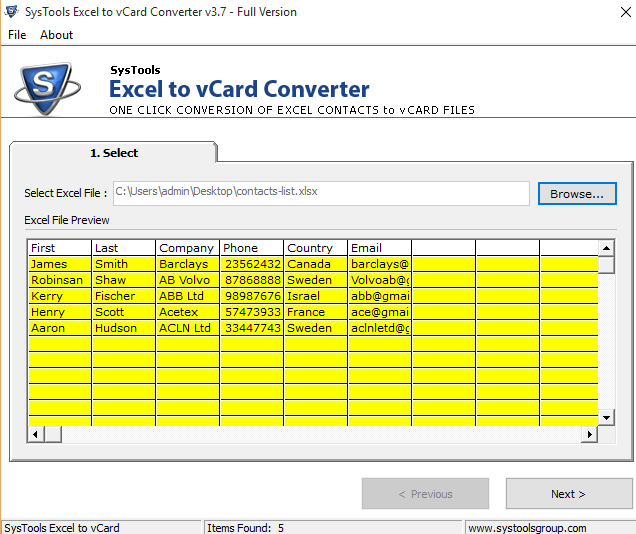Image resolution: width=636 pixels, height=534 pixels.
Task: Select the Last name cell Hudson
Action: (x=123, y=328)
